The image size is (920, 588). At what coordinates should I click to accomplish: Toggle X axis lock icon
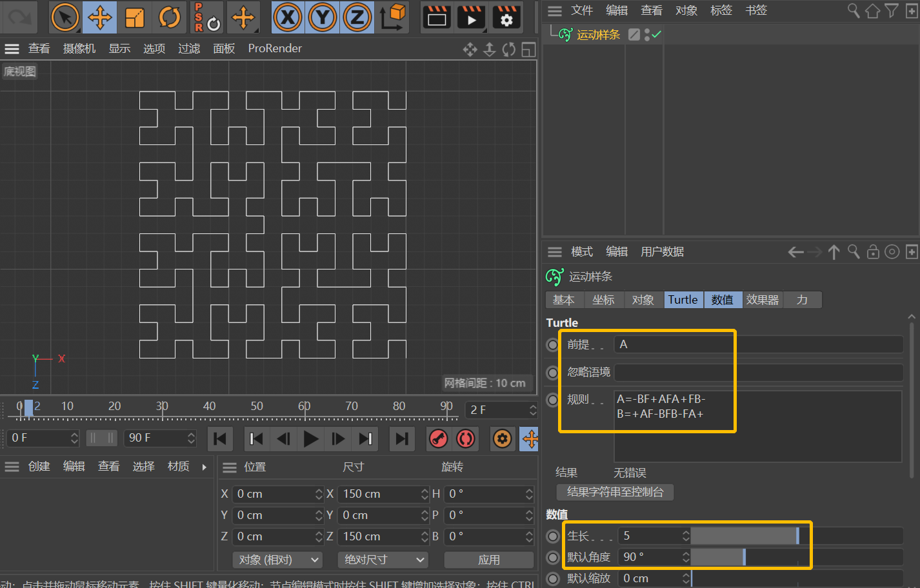[288, 17]
